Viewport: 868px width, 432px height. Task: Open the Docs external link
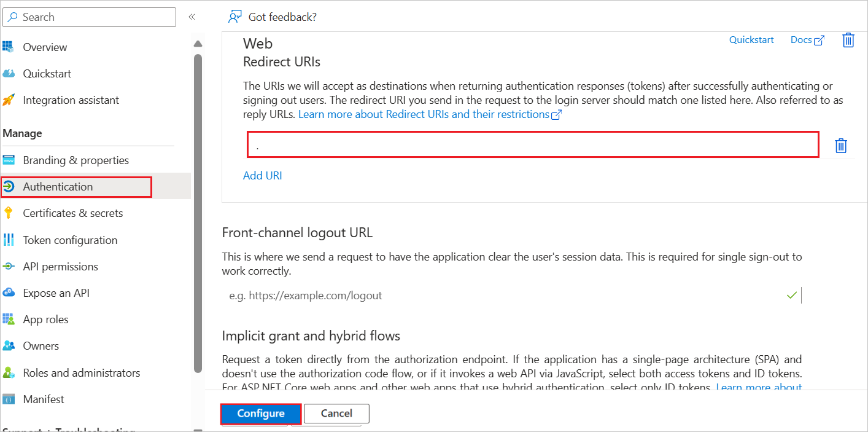(x=807, y=39)
